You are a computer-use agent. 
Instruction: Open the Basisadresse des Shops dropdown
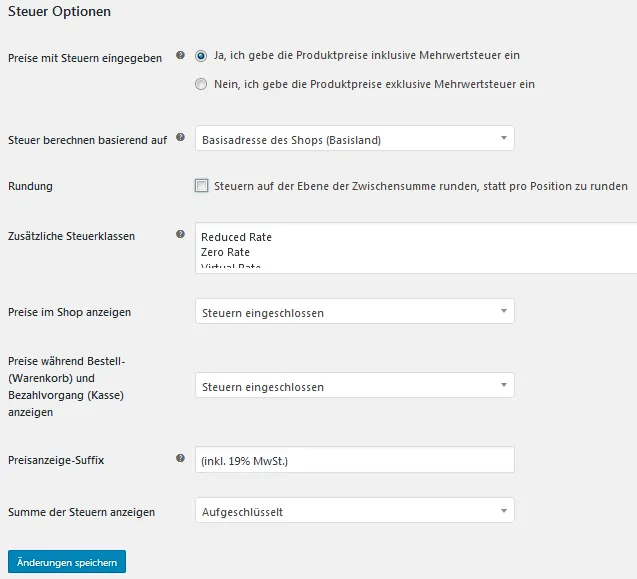tap(355, 138)
